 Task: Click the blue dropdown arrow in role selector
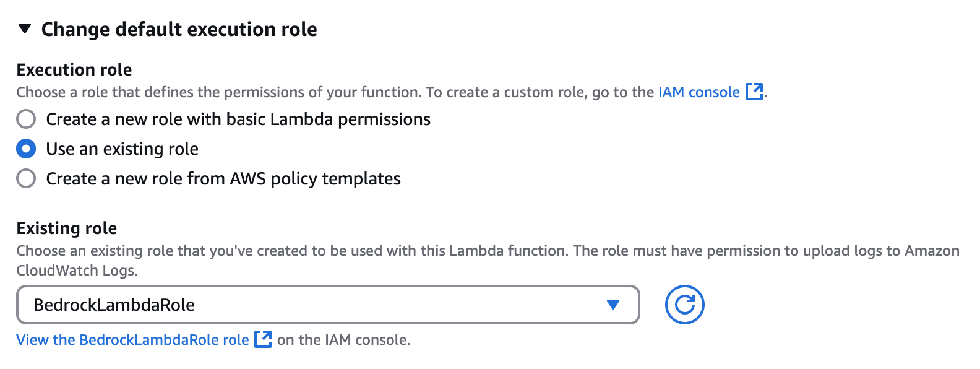613,305
